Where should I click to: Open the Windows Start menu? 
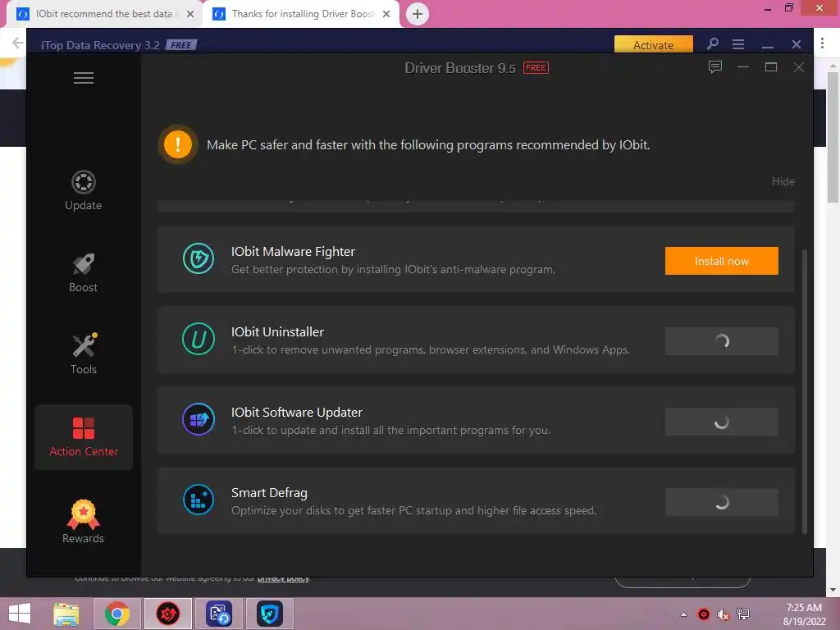tap(20, 614)
